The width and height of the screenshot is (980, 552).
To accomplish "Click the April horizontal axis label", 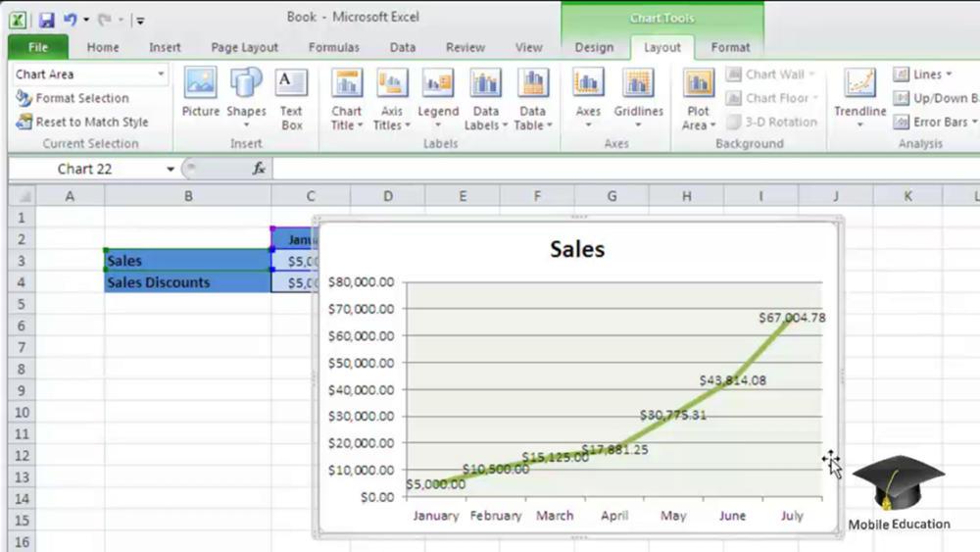I will [614, 516].
